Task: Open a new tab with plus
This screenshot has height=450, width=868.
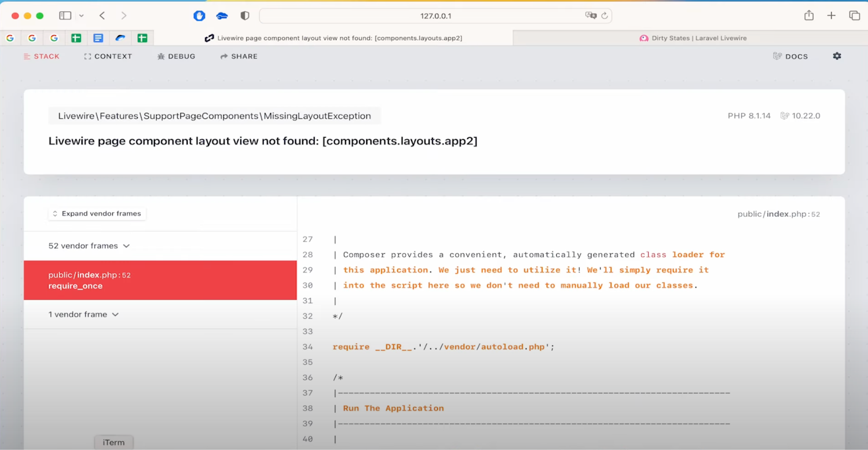Action: 831,15
